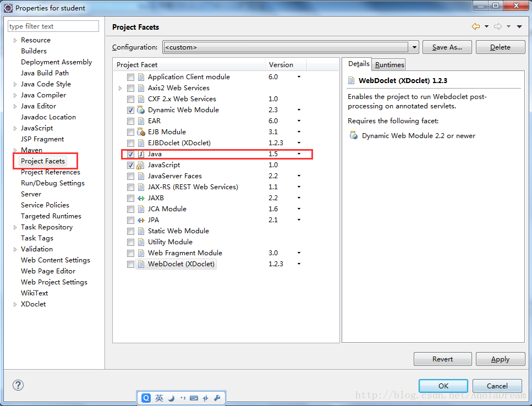Check the Application Client module checkbox
Viewport: 532px width, 406px height.
(x=130, y=77)
